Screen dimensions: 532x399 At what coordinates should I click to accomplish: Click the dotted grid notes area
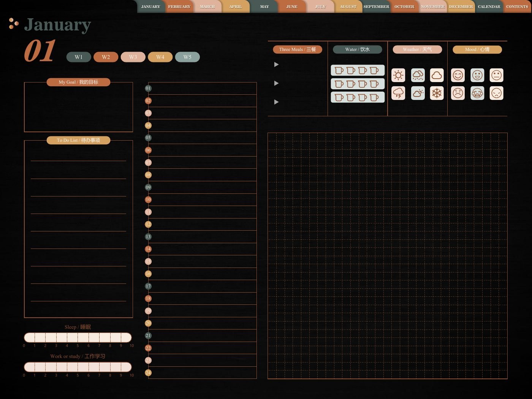pos(388,256)
